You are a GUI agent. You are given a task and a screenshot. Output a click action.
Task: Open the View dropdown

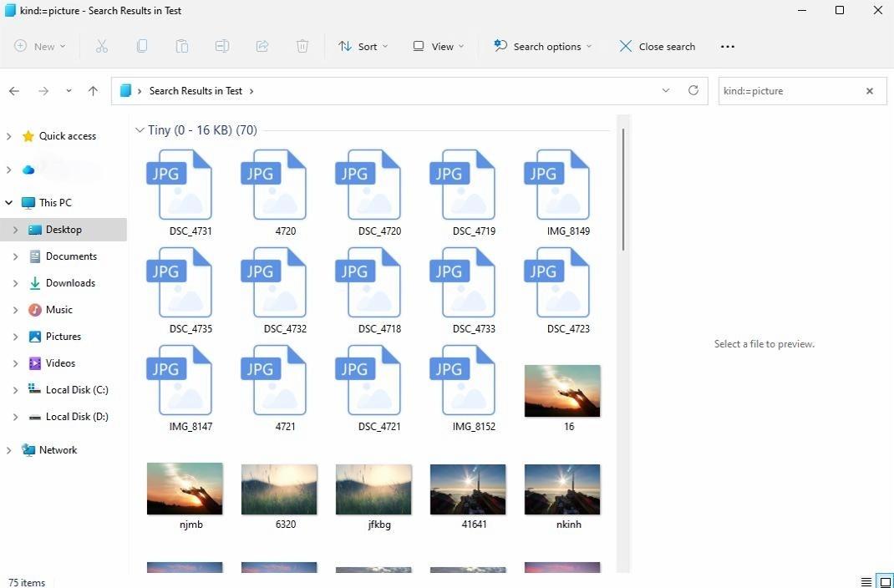pos(438,46)
